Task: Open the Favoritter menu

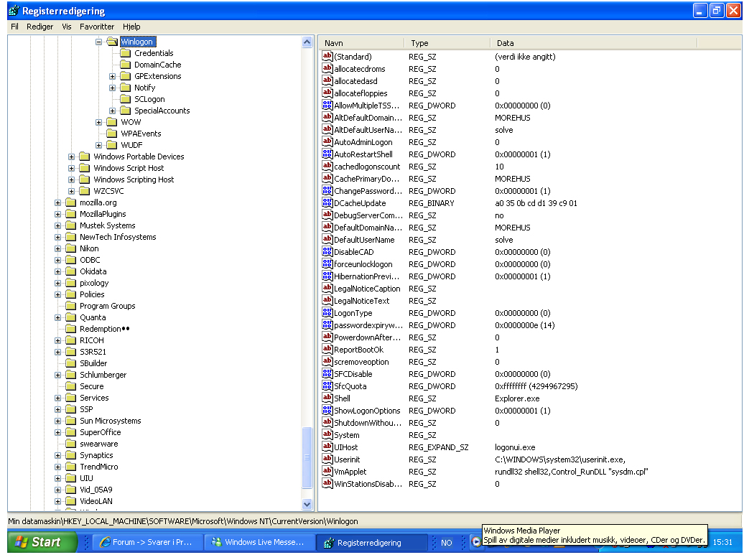Action: point(97,27)
